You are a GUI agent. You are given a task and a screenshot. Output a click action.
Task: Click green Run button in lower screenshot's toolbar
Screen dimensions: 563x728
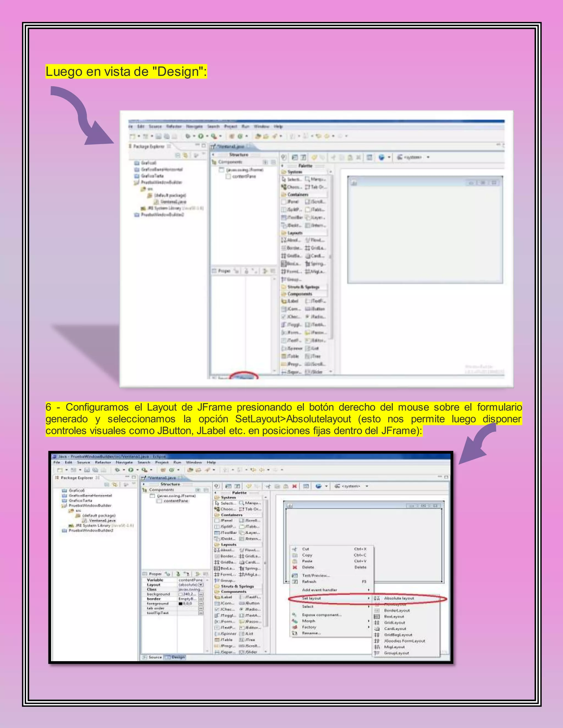point(131,470)
